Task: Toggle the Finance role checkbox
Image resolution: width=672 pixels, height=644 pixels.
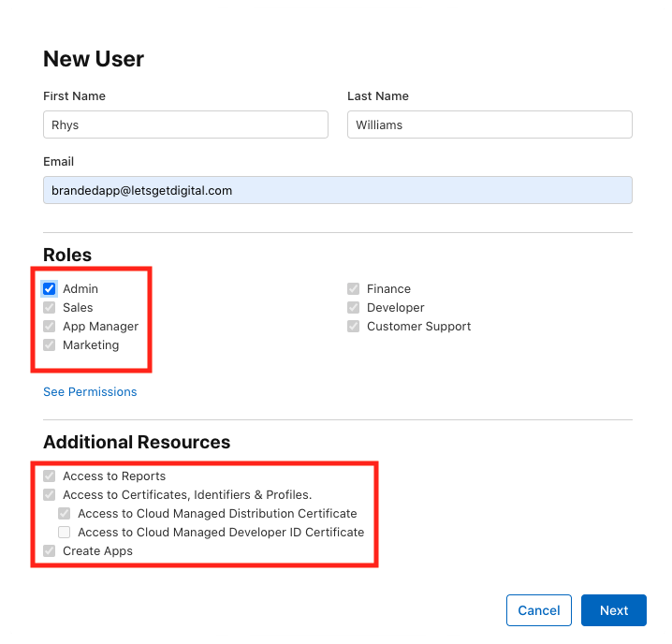Action: point(354,289)
